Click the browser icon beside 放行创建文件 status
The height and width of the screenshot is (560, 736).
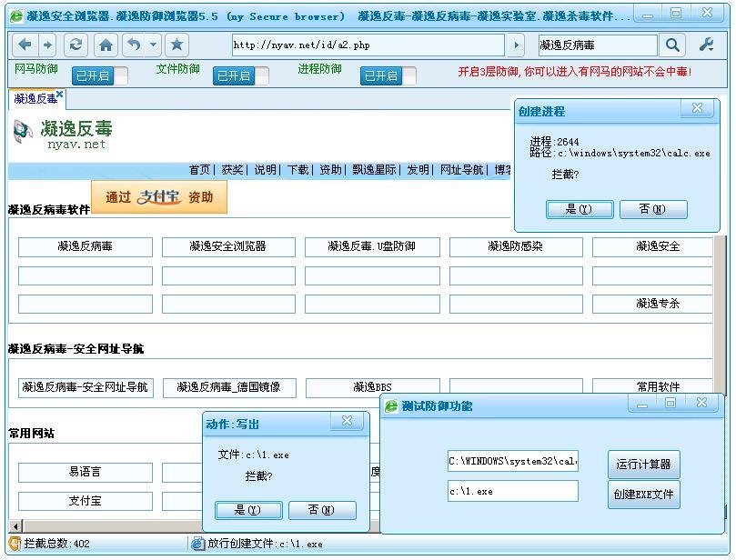point(197,544)
